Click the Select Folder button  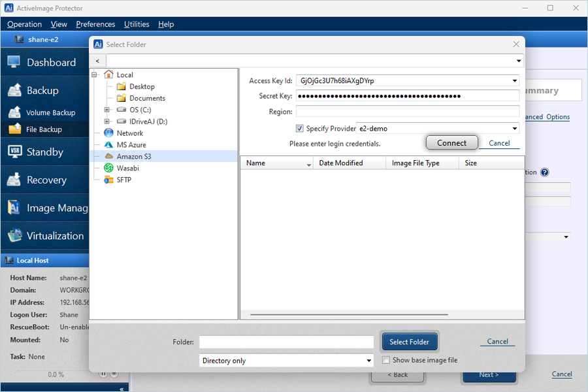[x=410, y=342]
